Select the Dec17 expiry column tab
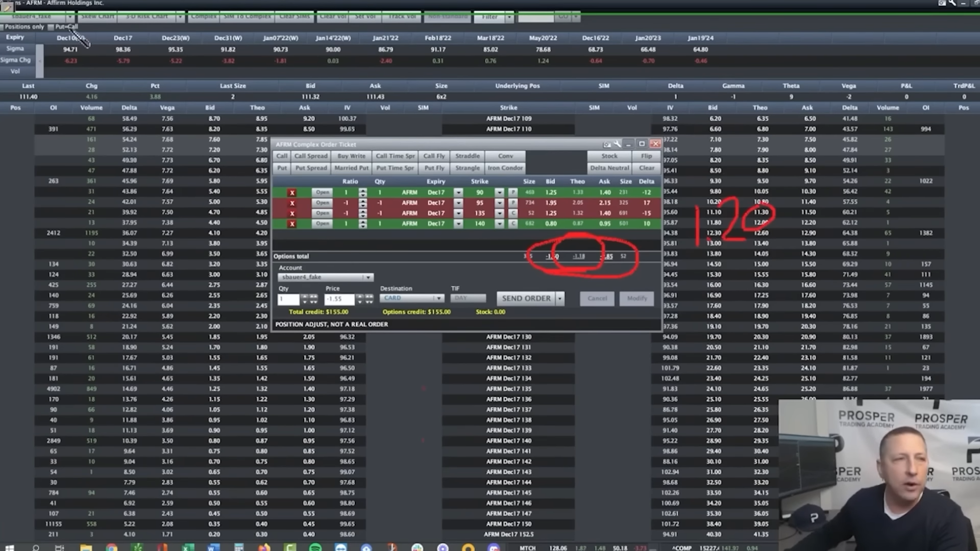The height and width of the screenshot is (551, 980). point(123,38)
